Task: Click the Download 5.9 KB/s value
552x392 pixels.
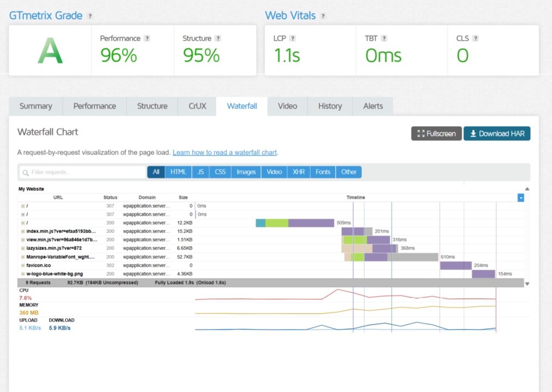Action: coord(59,328)
